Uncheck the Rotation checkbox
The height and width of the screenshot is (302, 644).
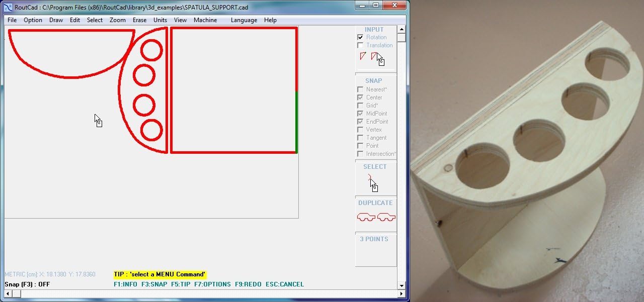click(360, 37)
